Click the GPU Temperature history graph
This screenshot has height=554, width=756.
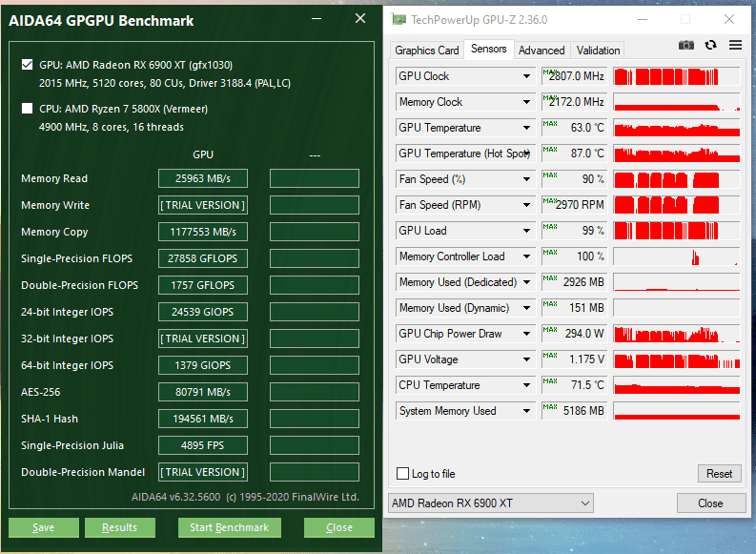[677, 128]
